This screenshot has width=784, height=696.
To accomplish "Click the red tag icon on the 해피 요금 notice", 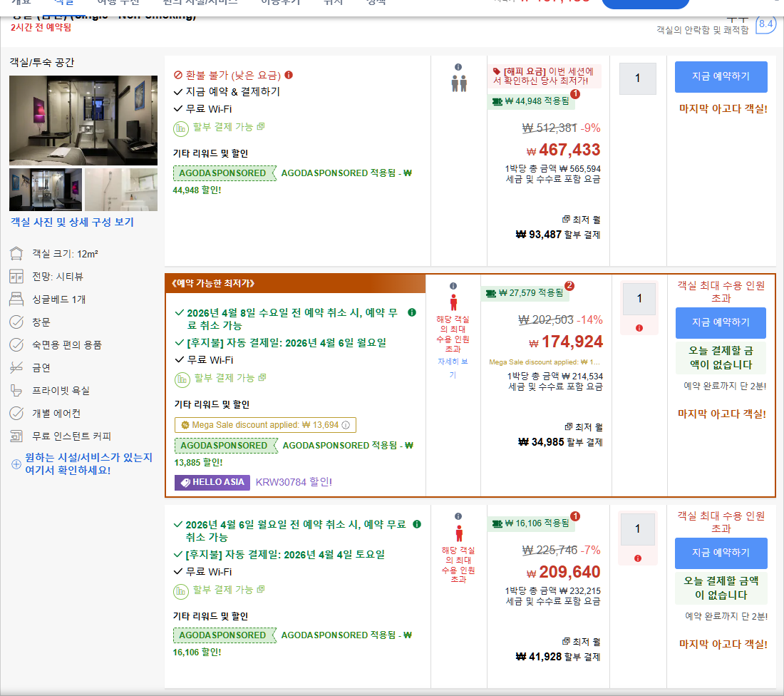I will 497,71.
